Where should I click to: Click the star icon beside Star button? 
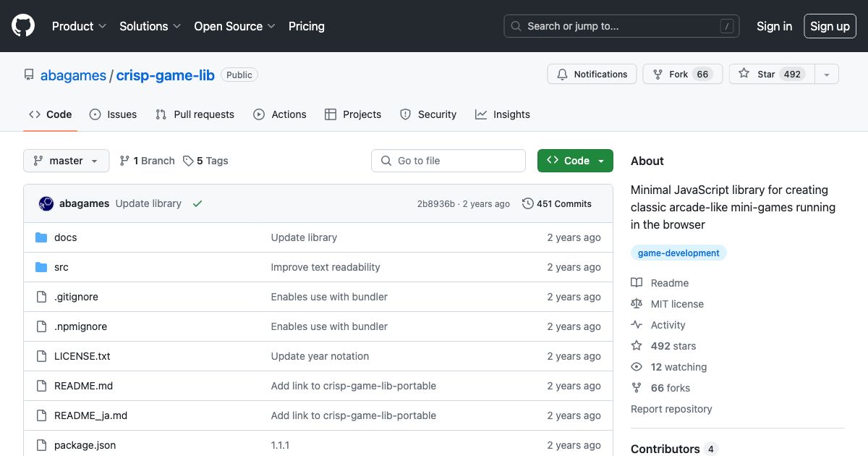pyautogui.click(x=742, y=74)
